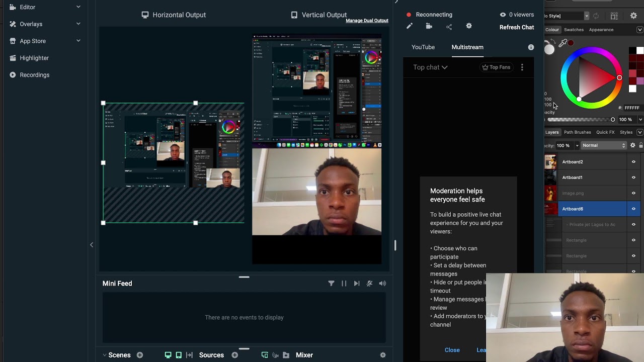Viewport: 644px width, 362px height.
Task: Click the camera icon under Reconnecting
Action: pyautogui.click(x=429, y=26)
